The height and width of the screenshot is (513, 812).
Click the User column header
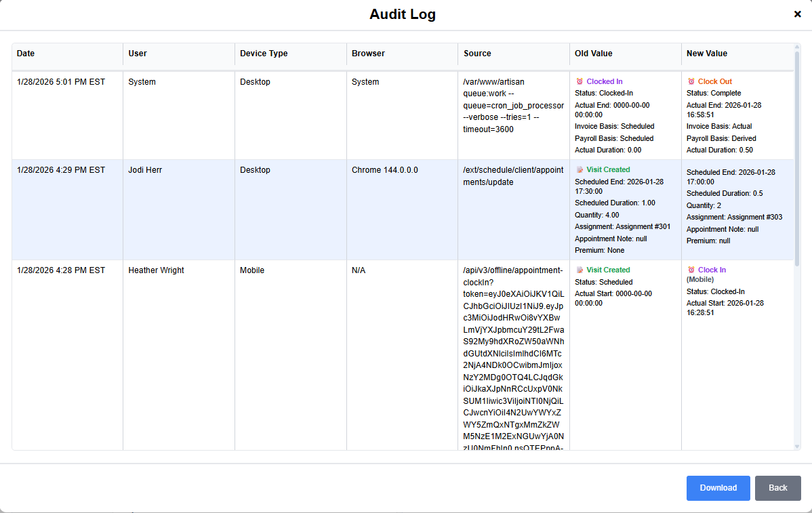pos(138,54)
